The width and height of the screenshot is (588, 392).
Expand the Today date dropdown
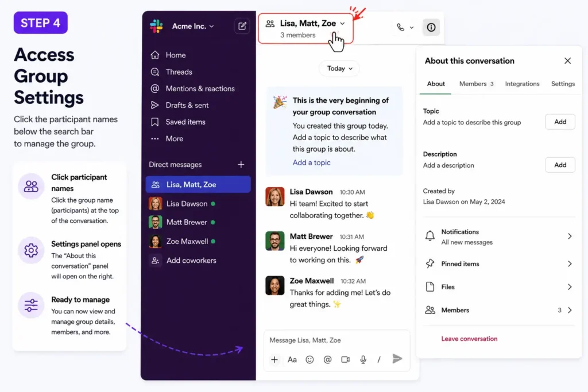tap(339, 68)
